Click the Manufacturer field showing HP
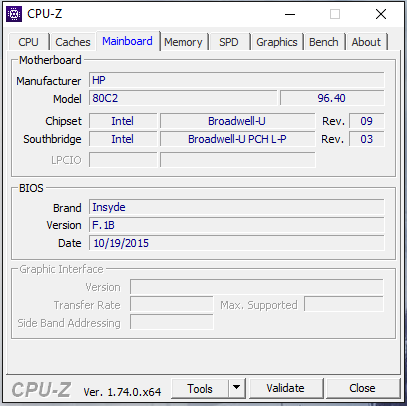The height and width of the screenshot is (406, 407). pos(237,80)
